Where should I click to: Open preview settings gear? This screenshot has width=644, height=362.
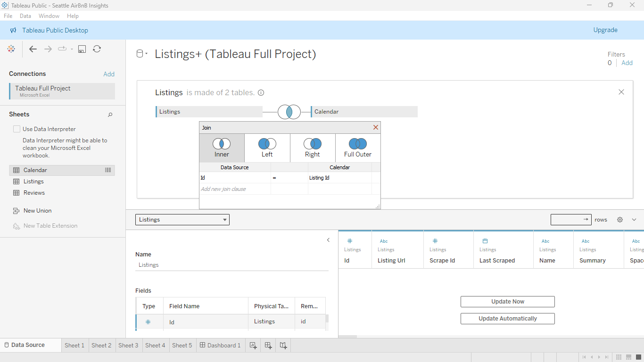[x=620, y=220]
